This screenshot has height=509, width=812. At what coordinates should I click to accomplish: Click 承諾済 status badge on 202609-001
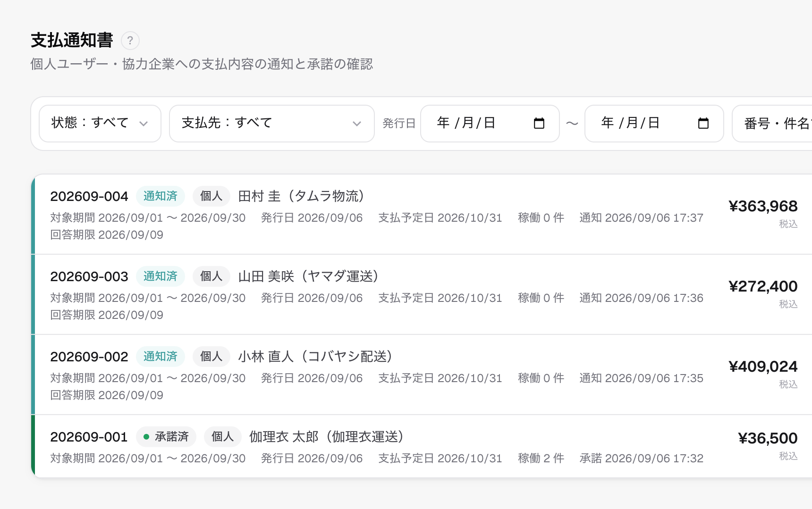click(166, 437)
